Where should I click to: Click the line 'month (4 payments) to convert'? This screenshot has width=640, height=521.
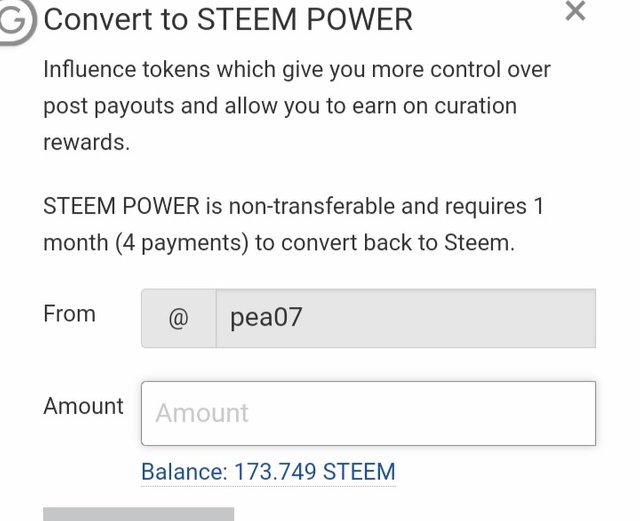(x=279, y=243)
